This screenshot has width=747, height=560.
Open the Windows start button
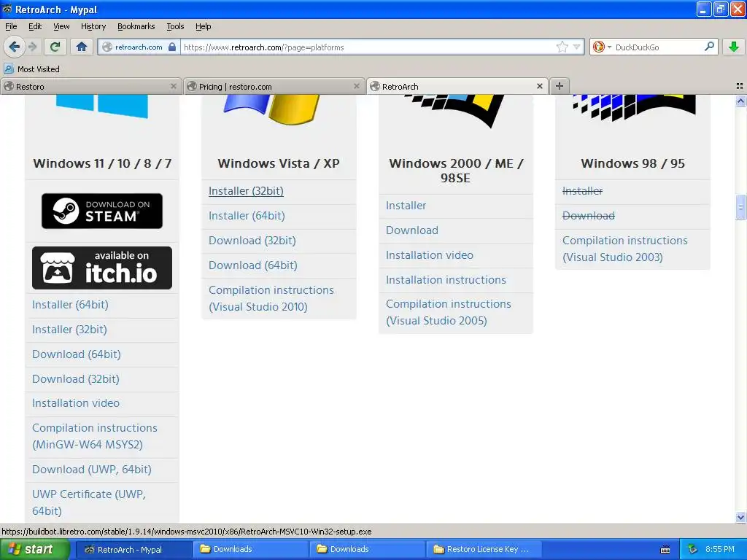(x=35, y=549)
